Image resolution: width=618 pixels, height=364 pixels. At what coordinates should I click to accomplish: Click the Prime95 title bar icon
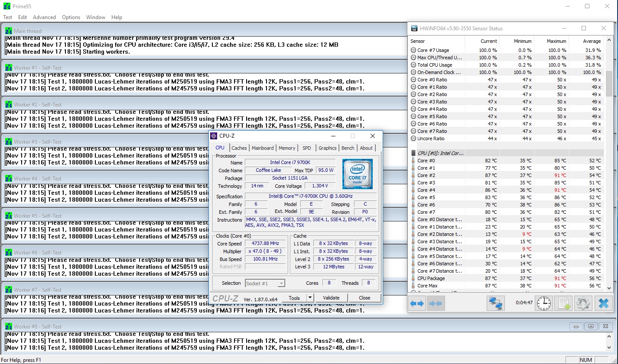point(7,6)
